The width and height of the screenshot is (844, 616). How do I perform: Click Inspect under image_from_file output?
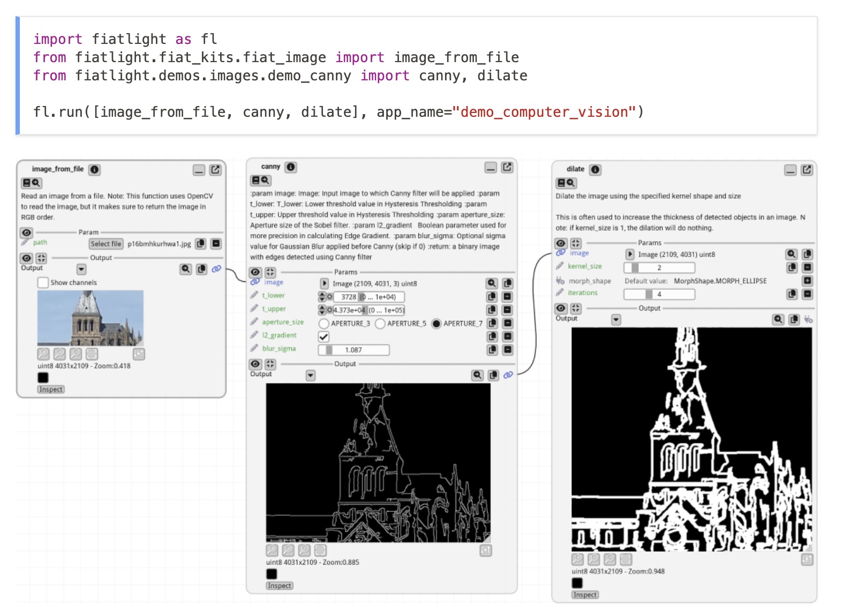[x=51, y=389]
